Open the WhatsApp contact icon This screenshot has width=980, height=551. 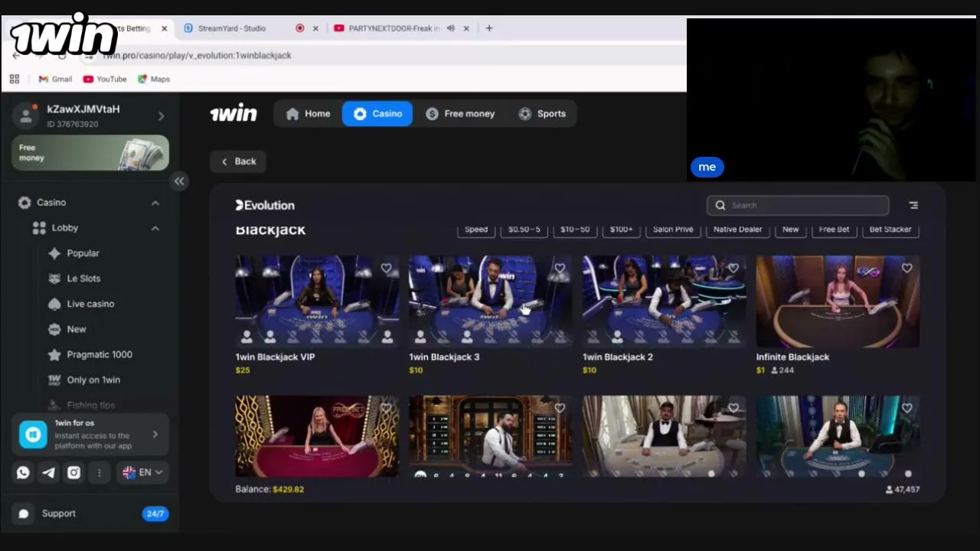[x=23, y=473]
